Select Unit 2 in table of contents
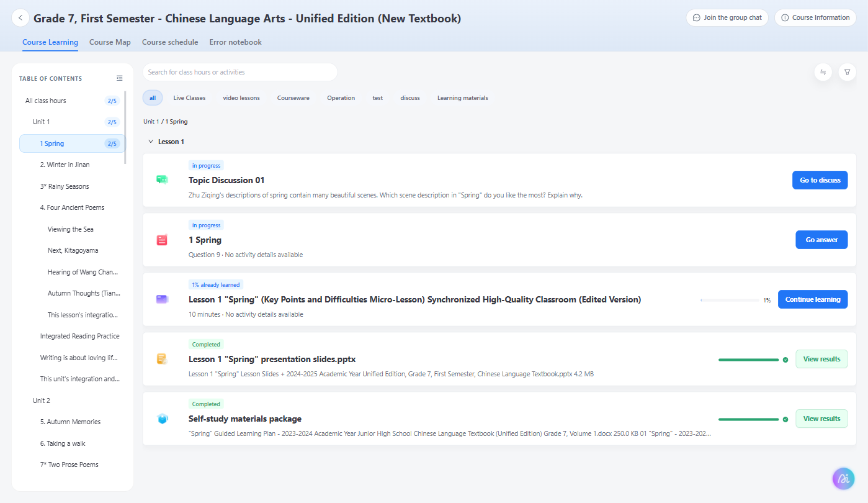The width and height of the screenshot is (868, 503). click(42, 401)
